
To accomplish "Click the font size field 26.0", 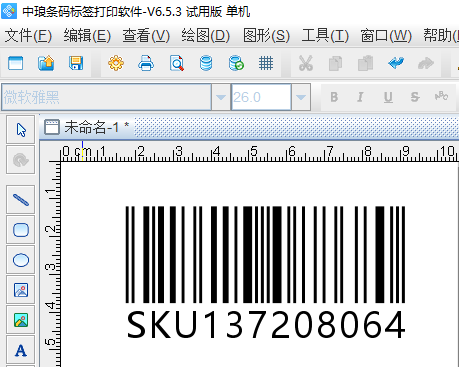I will [261, 97].
